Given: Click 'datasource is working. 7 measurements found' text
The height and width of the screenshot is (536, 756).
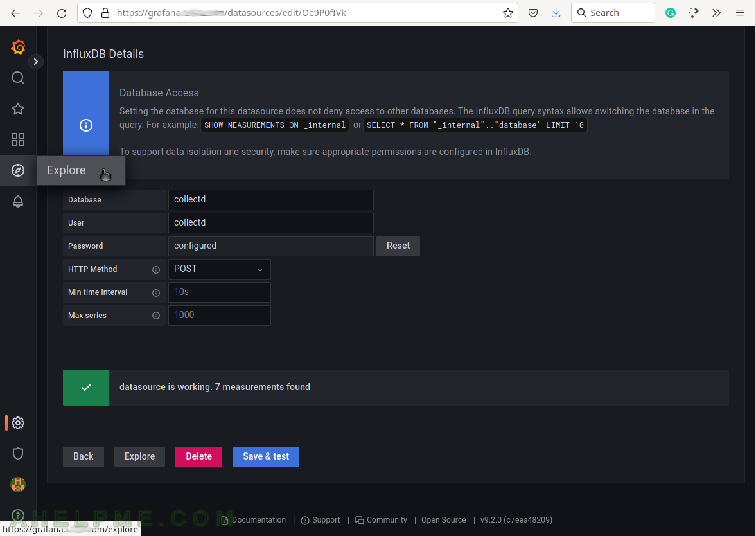Looking at the screenshot, I should point(215,387).
